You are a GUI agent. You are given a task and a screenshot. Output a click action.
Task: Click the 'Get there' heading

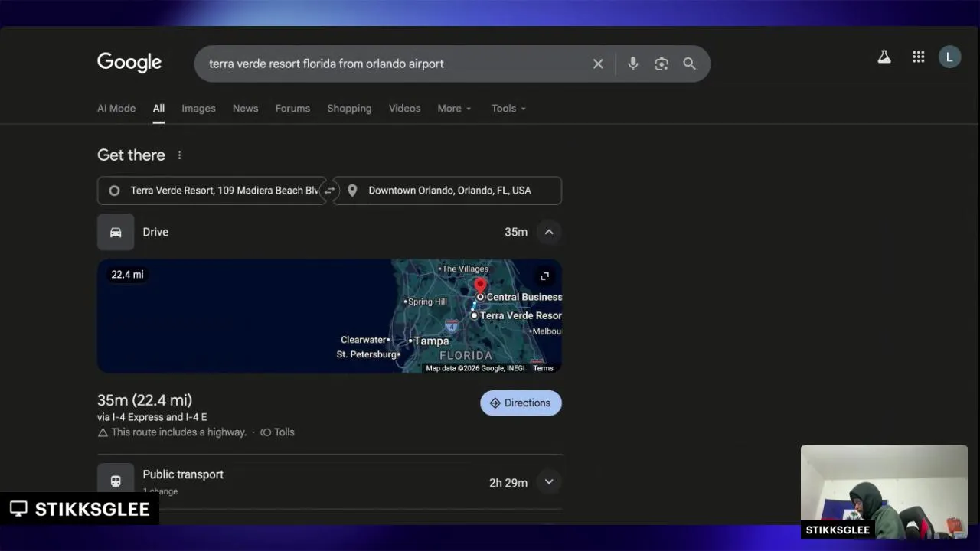[131, 155]
